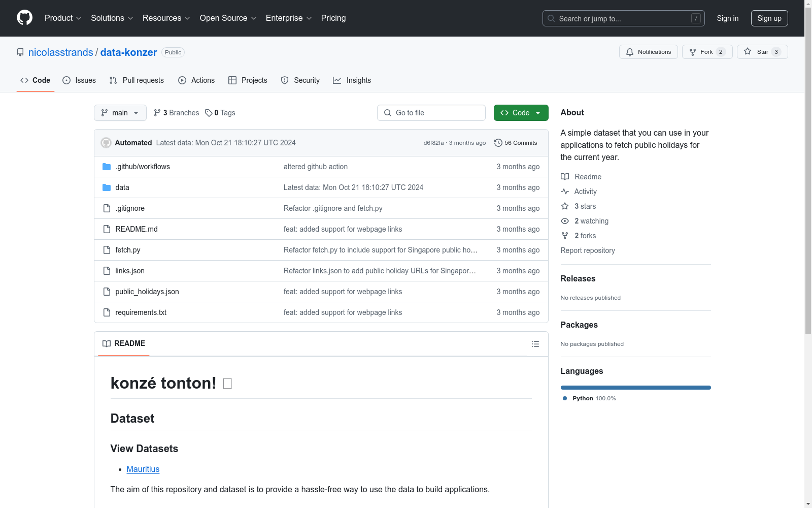Click the requirements.txt file icon
The image size is (812, 508).
pyautogui.click(x=107, y=312)
